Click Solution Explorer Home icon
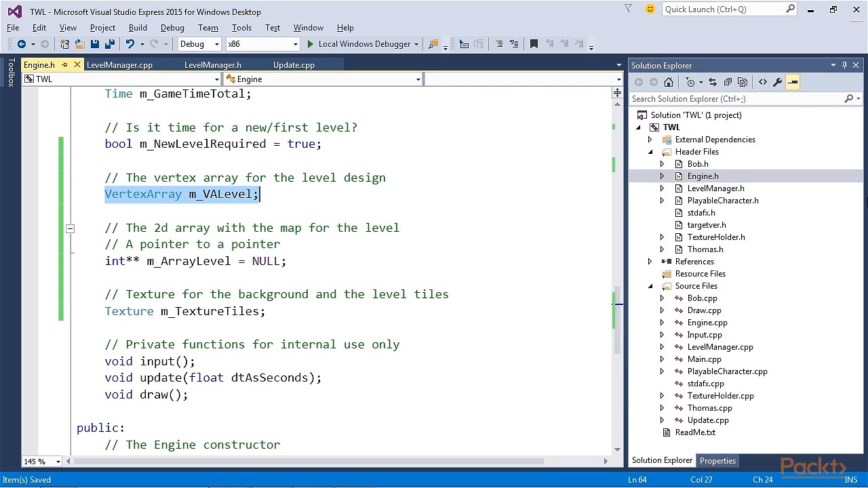 click(x=669, y=82)
